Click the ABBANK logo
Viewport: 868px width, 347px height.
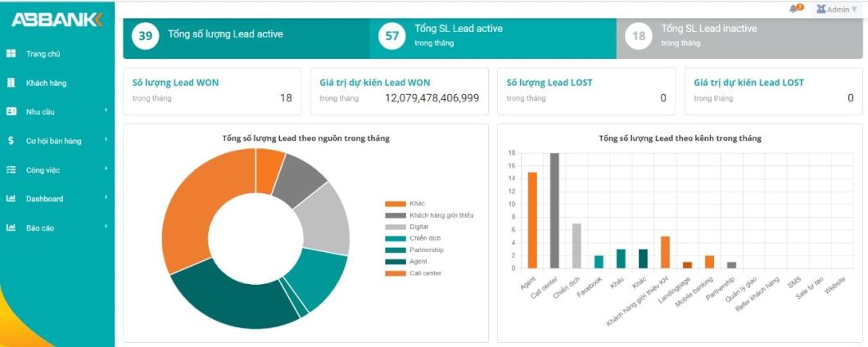pyautogui.click(x=57, y=20)
